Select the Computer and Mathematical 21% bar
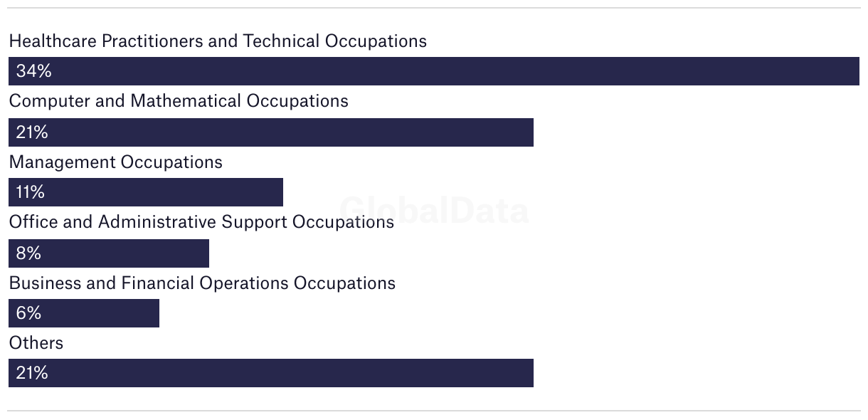Image resolution: width=868 pixels, height=420 pixels. (271, 132)
